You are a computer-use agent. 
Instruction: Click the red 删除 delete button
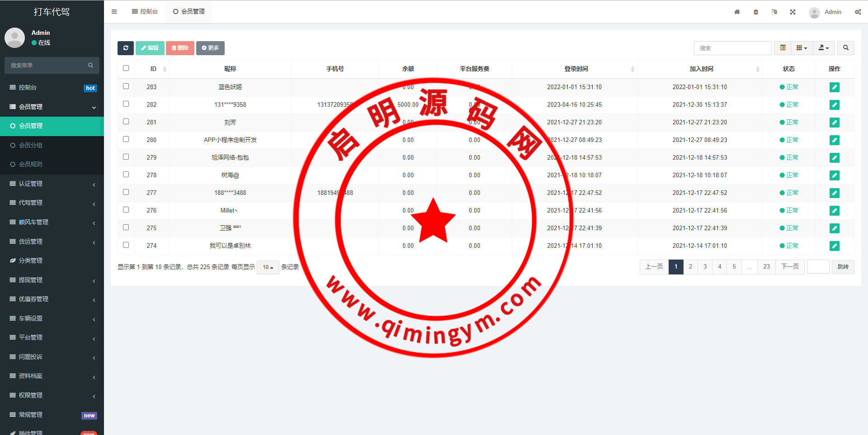[x=180, y=48]
